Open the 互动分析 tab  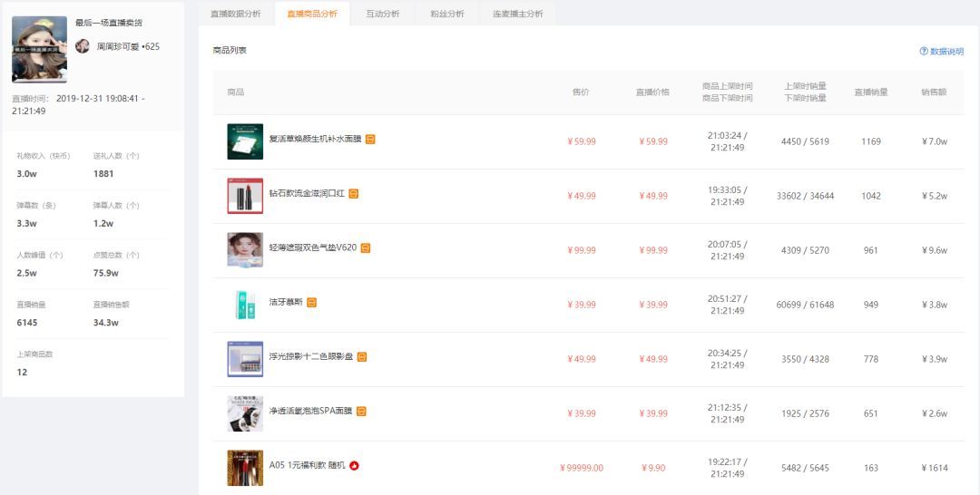pyautogui.click(x=383, y=14)
